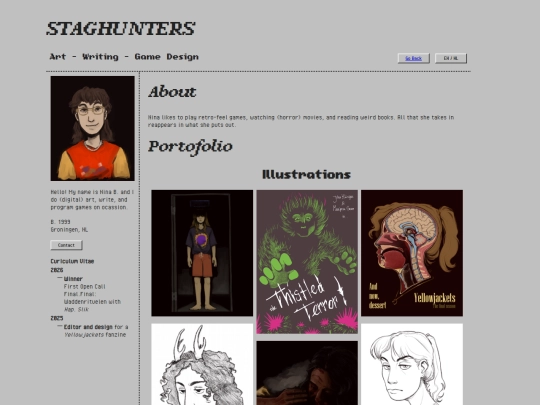540x405 pixels.
Task: Switch language with the EN / NL button
Action: pos(451,58)
